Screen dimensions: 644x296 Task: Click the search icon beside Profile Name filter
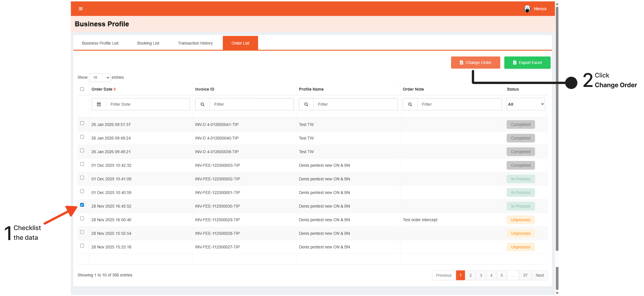click(306, 104)
